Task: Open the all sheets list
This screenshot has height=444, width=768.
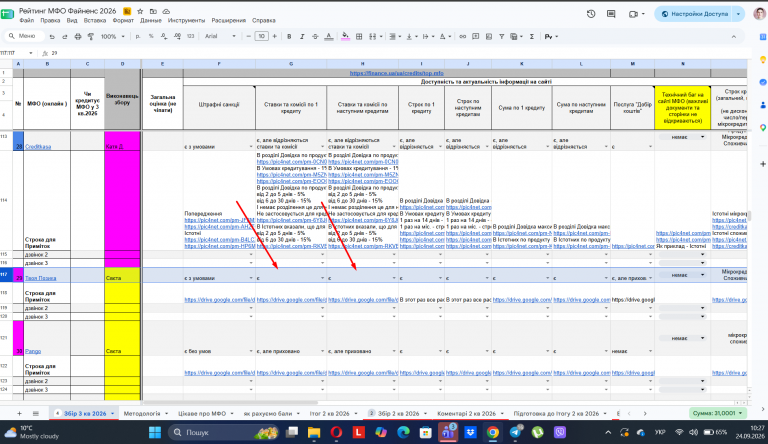Action: pos(36,413)
